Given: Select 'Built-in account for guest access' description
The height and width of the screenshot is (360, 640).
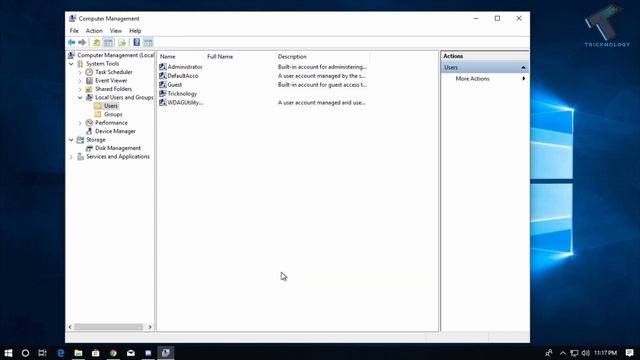Looking at the screenshot, I should coord(322,84).
